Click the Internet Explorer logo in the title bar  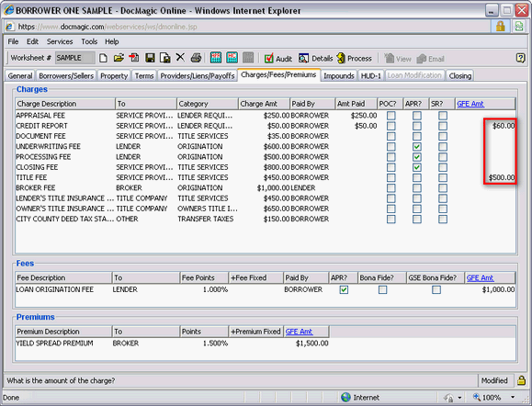(8, 10)
